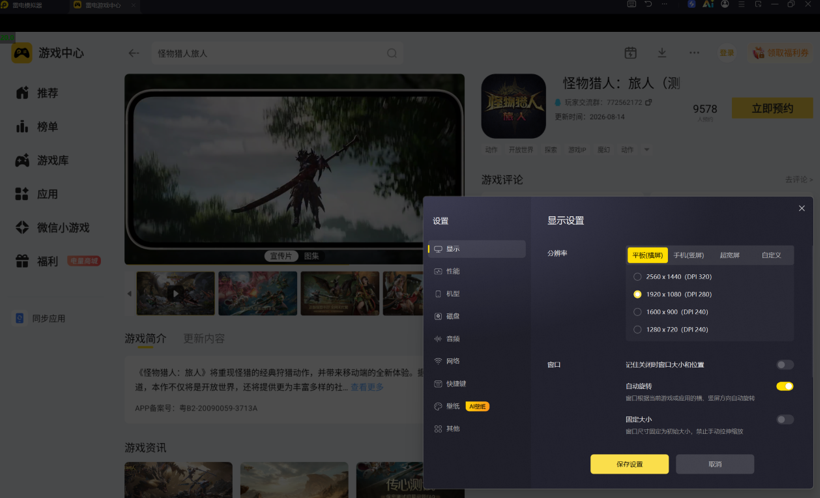Select 超宽屏 resolution tab
820x498 pixels.
pos(730,255)
